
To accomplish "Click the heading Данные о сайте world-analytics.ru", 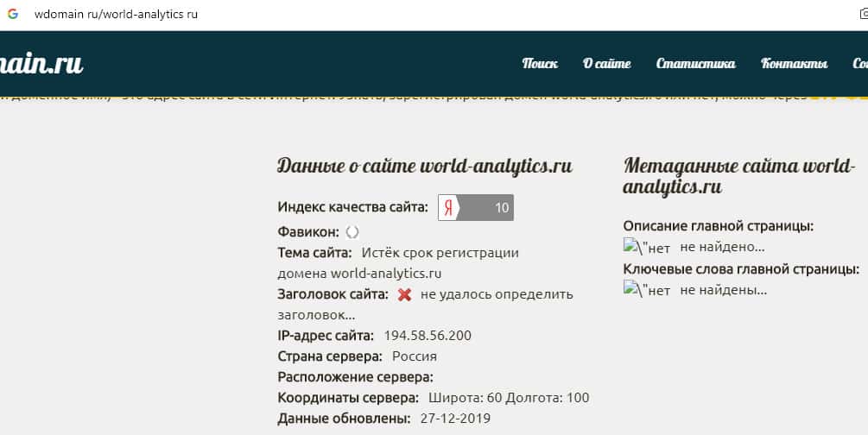I will (x=425, y=166).
